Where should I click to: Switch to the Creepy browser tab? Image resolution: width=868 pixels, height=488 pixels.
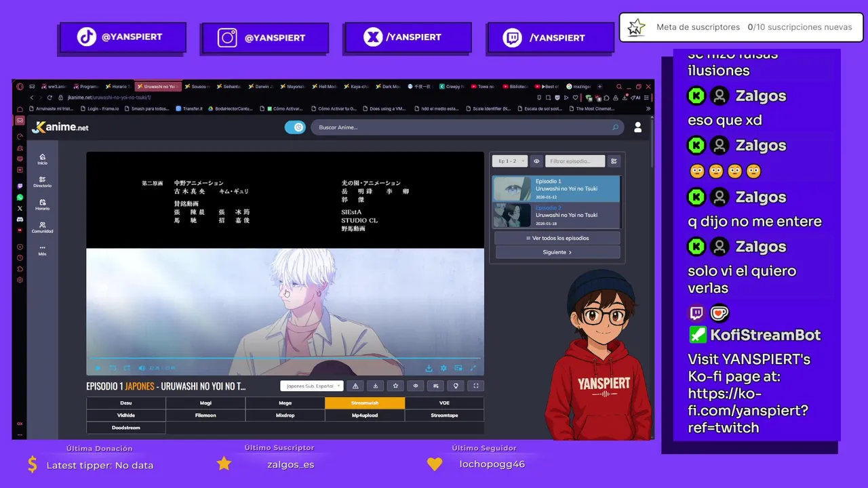452,87
